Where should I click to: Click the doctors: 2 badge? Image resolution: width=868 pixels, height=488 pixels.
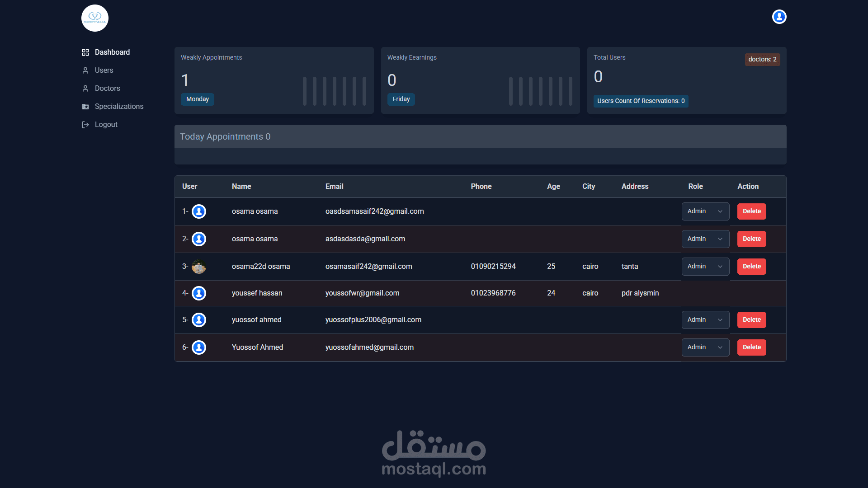762,60
